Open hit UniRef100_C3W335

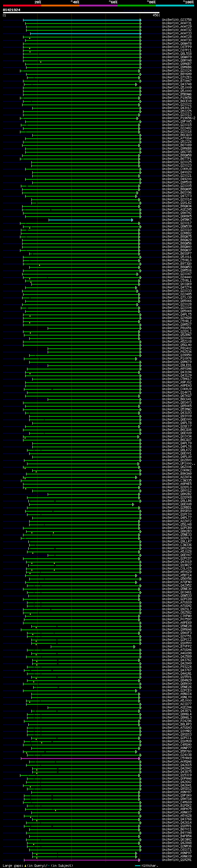click(177, 481)
